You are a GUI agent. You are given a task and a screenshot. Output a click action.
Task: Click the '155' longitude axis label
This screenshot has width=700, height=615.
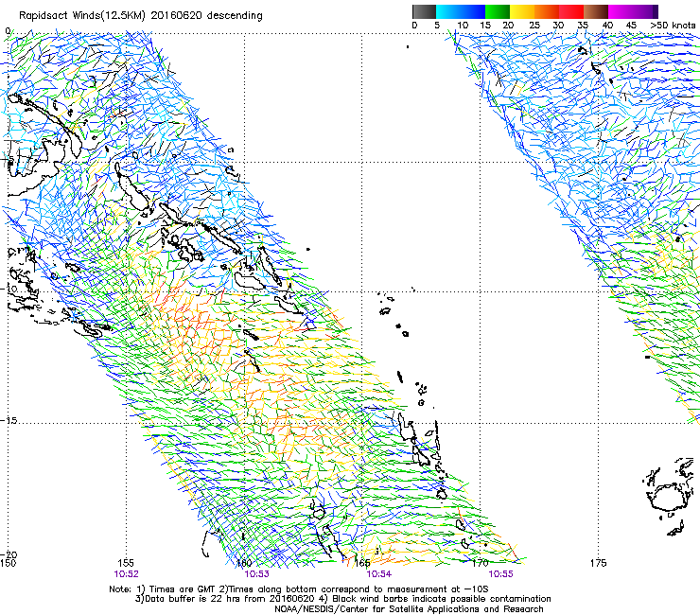coord(126,563)
